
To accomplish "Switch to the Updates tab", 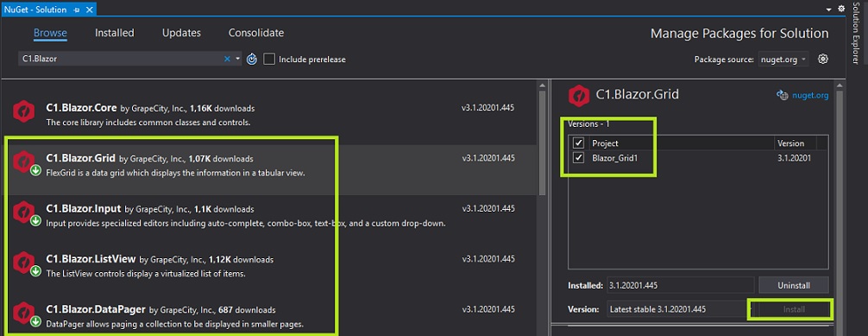I will (x=181, y=33).
